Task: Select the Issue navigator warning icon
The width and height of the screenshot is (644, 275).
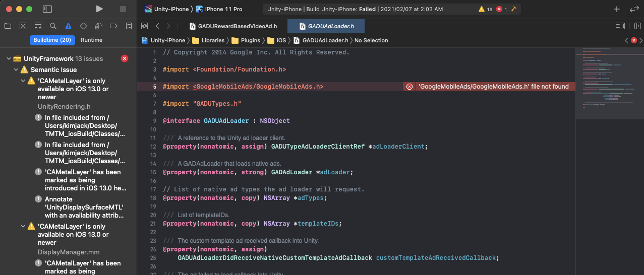Action: click(68, 26)
